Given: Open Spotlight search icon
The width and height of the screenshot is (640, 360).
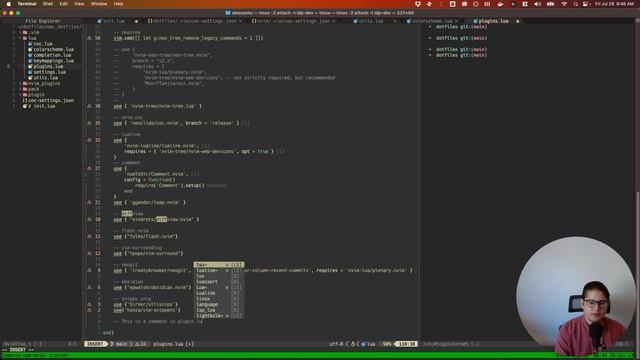Looking at the screenshot, I should click(x=576, y=4).
